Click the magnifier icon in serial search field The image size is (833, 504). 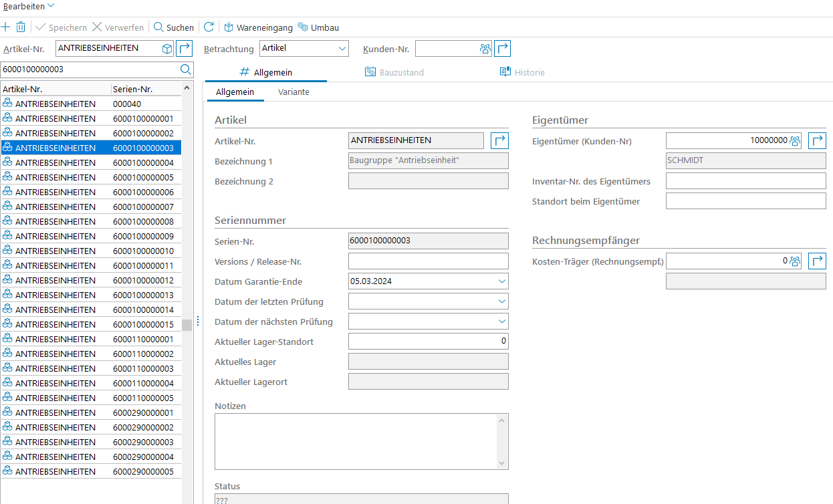click(185, 70)
